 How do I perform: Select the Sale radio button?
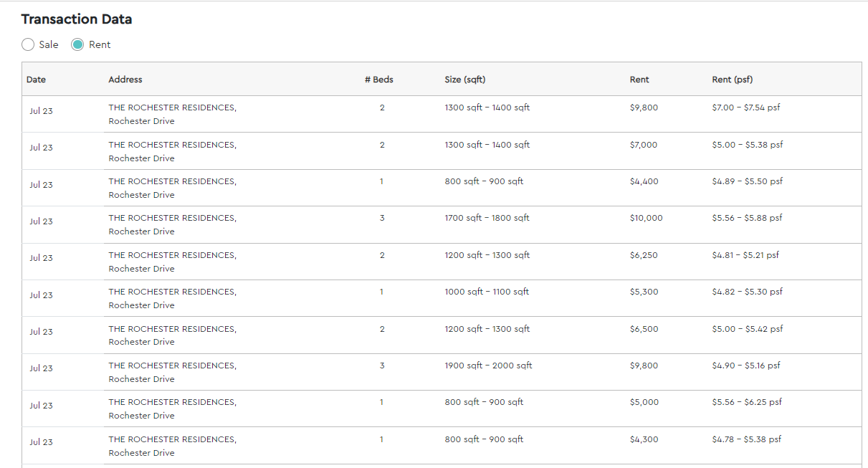tap(28, 44)
